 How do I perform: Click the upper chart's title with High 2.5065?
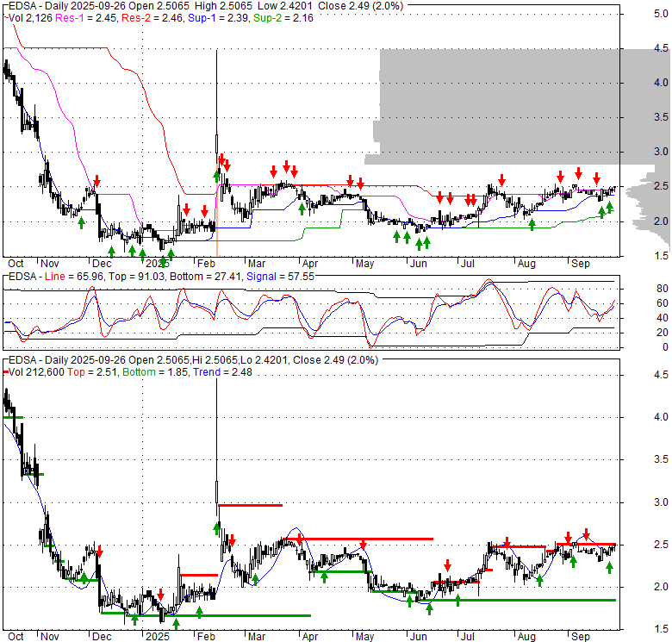tap(206, 6)
